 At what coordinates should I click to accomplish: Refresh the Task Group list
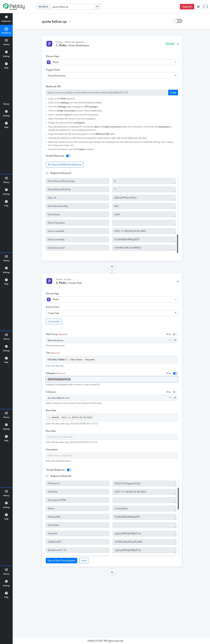(175, 340)
